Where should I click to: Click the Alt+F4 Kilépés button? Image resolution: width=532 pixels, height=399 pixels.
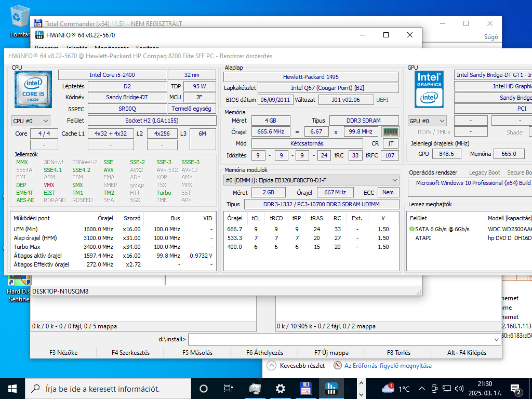click(x=467, y=353)
